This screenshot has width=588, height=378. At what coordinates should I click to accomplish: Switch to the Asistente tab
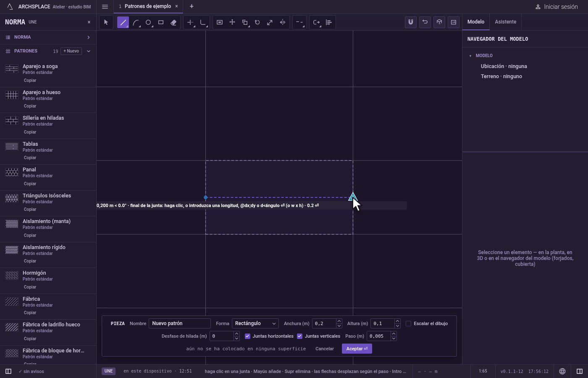pyautogui.click(x=505, y=22)
